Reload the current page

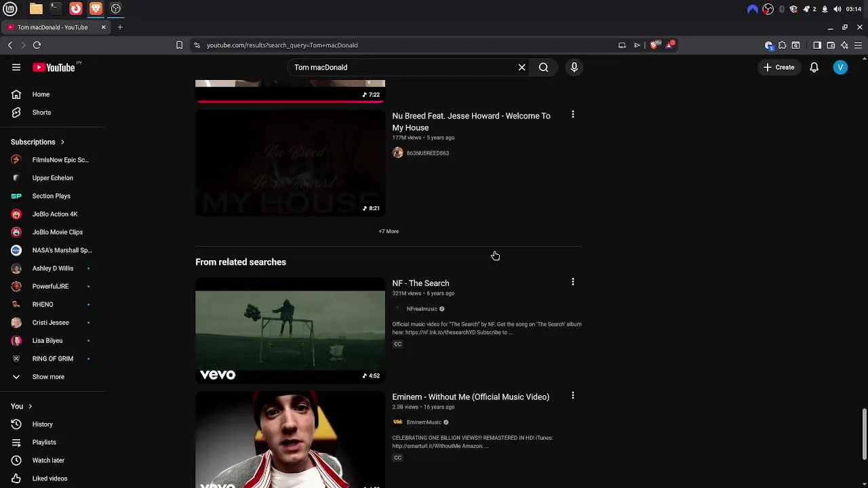coord(37,45)
